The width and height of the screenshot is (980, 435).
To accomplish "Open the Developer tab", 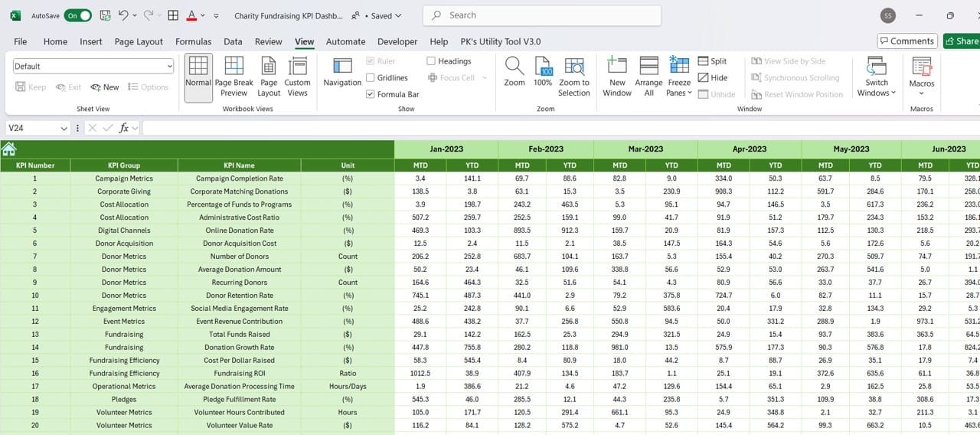I will (x=397, y=41).
